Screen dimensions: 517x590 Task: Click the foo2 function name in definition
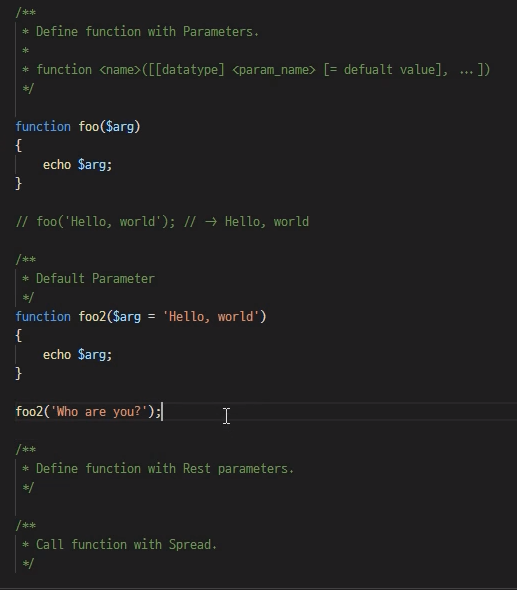92,317
